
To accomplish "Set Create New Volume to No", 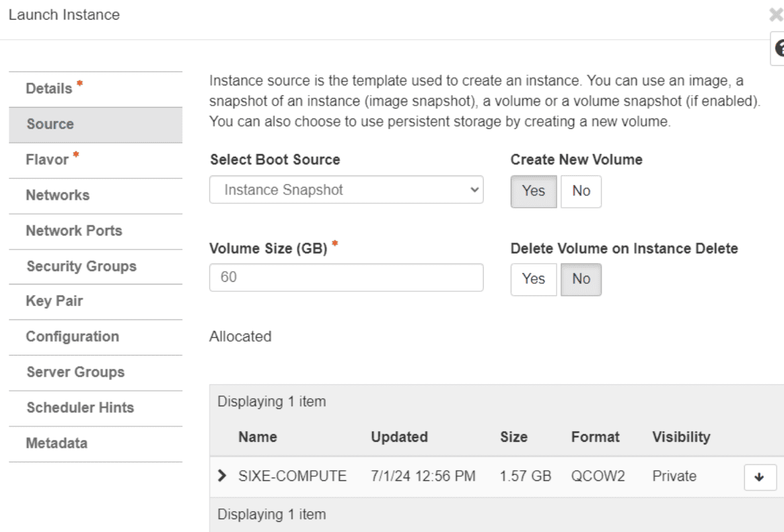I will point(581,191).
